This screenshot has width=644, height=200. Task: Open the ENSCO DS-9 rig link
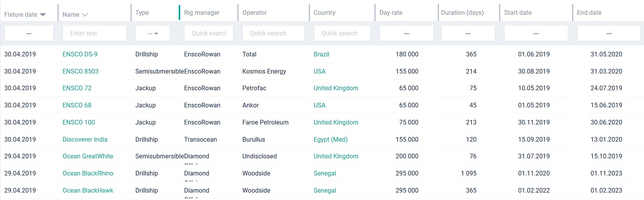pos(80,54)
